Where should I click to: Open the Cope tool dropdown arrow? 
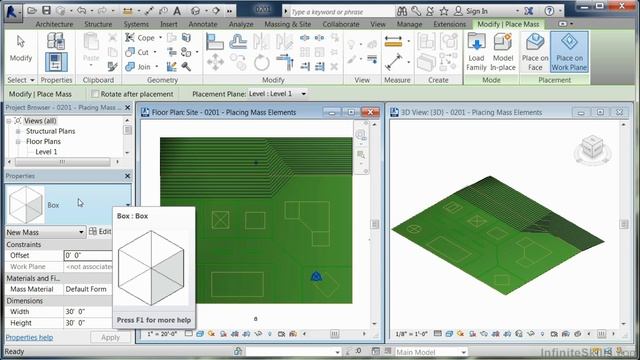pos(160,38)
